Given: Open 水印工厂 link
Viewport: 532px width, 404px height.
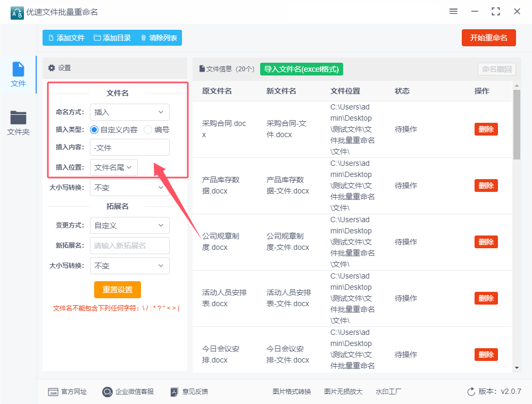Looking at the screenshot, I should coord(388,392).
